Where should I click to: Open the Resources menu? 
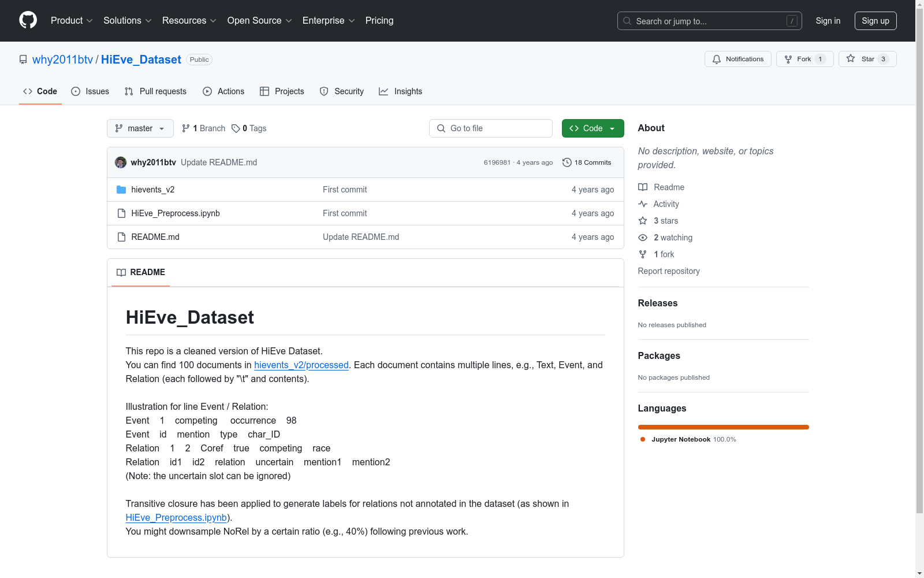pos(189,21)
